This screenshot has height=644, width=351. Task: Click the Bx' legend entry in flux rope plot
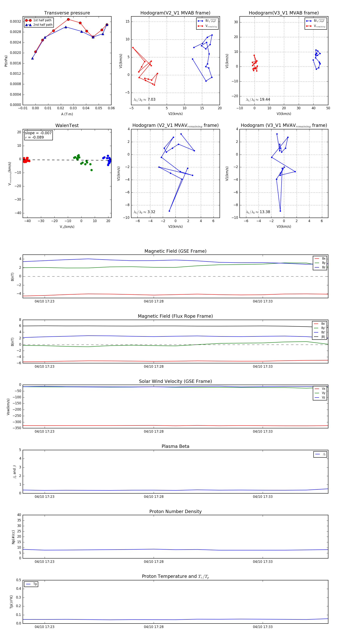coord(320,324)
